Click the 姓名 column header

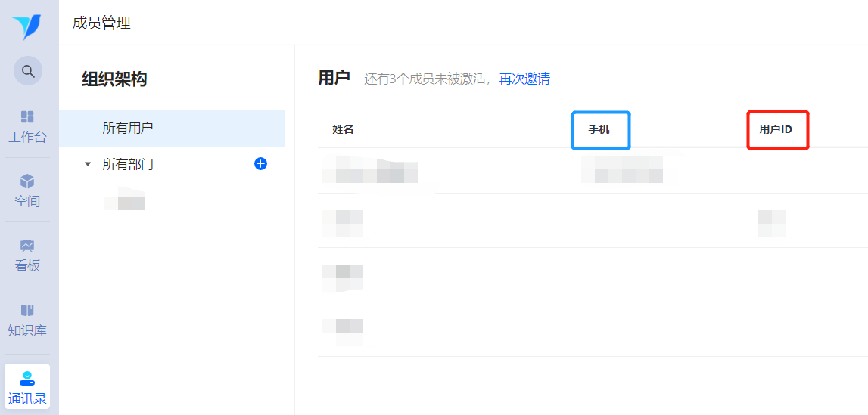point(343,129)
